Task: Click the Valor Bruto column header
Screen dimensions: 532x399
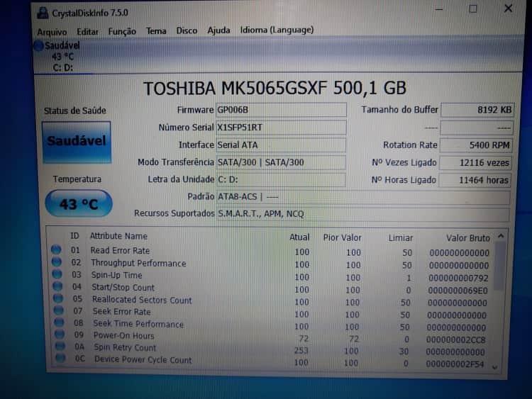Action: click(x=468, y=238)
